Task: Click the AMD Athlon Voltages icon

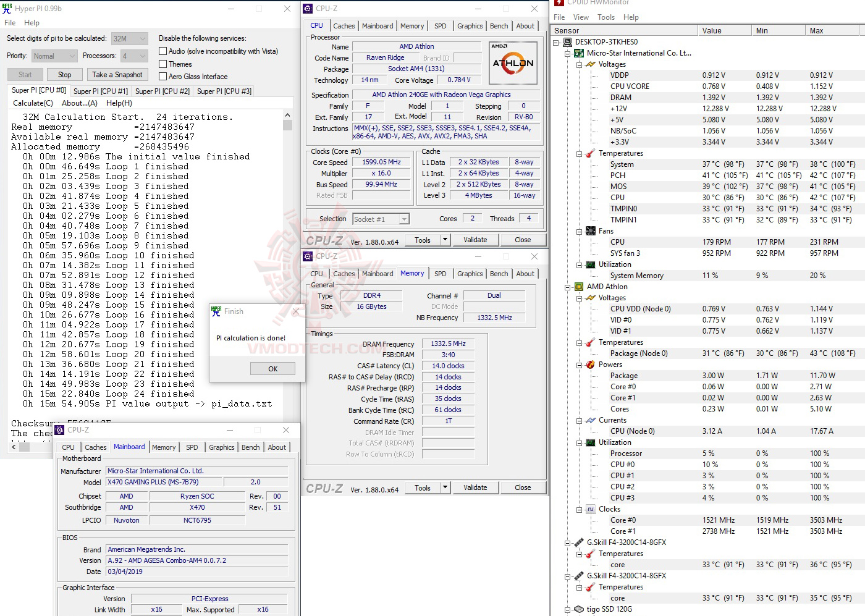Action: click(591, 298)
